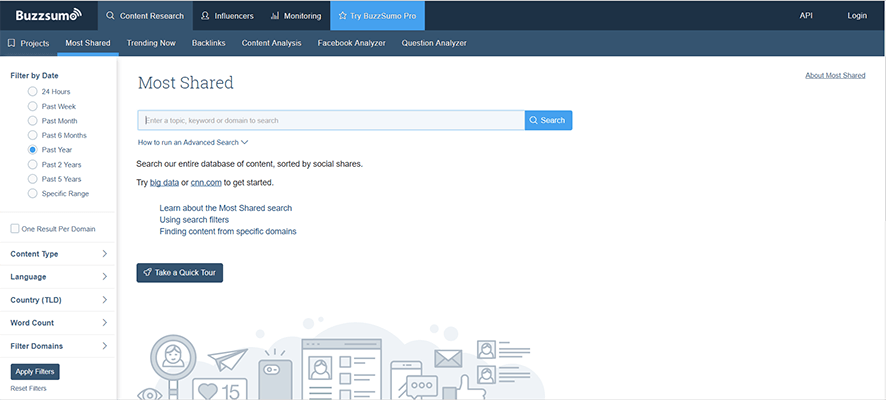Open Finding content from specific domains
This screenshot has width=886, height=400.
pyautogui.click(x=228, y=231)
